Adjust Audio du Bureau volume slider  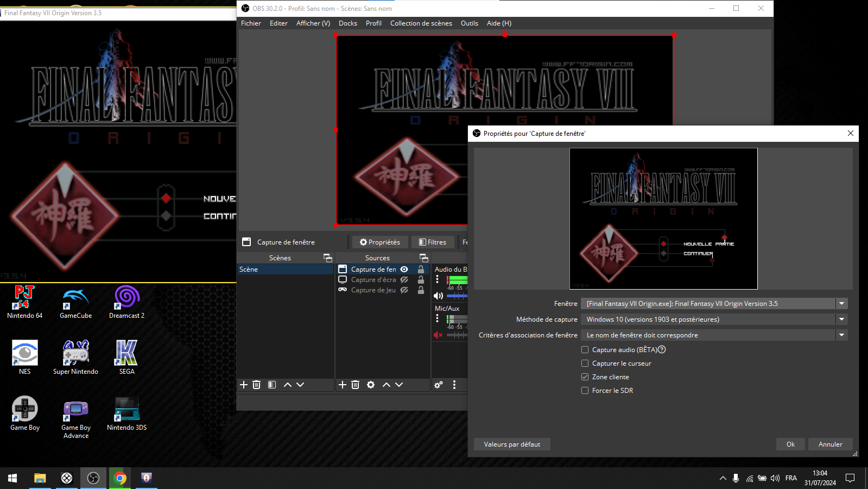pyautogui.click(x=457, y=296)
